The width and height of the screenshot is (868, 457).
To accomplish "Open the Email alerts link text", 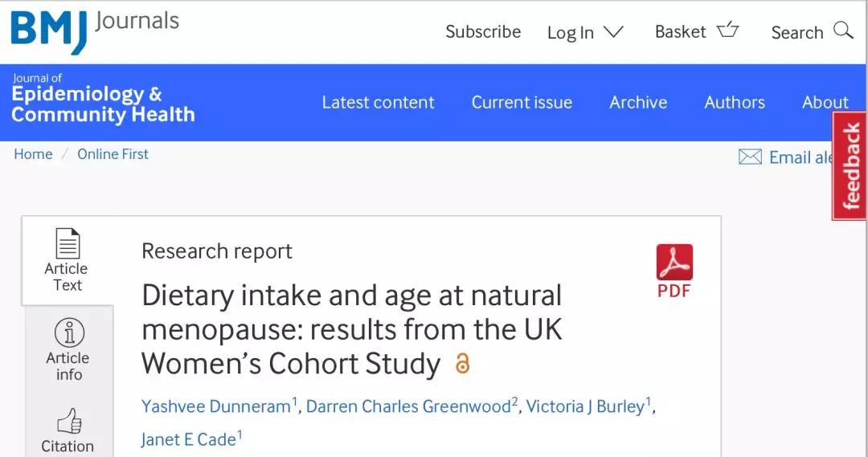I will pyautogui.click(x=800, y=157).
